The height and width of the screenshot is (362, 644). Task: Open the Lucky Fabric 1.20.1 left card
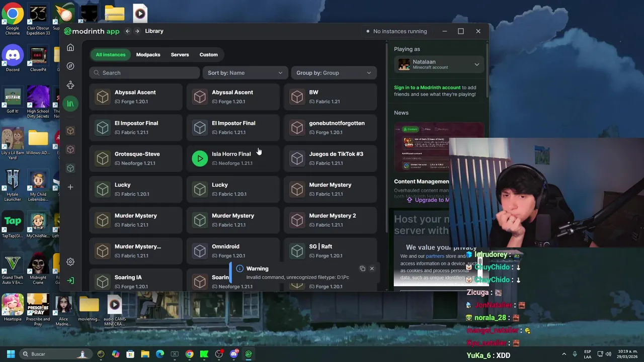coord(136,189)
